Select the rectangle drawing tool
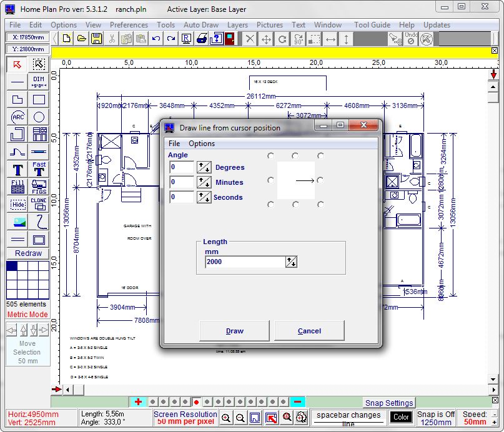The image size is (504, 432). [39, 99]
